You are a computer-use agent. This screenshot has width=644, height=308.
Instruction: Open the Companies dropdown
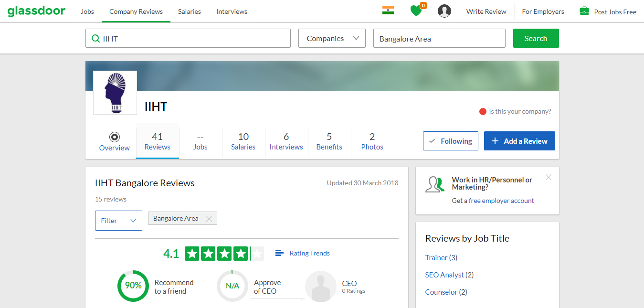click(331, 38)
